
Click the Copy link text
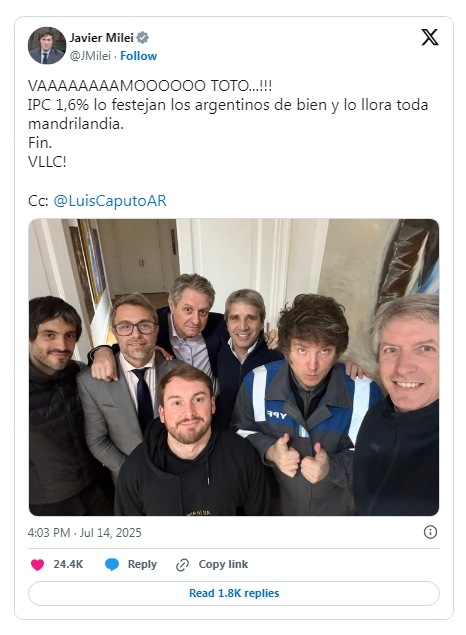[x=223, y=564]
